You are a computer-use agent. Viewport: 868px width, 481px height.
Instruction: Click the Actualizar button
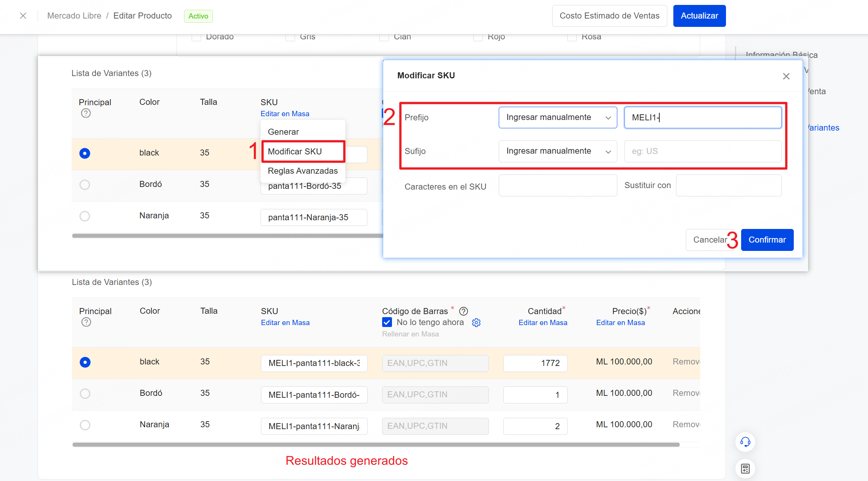click(699, 16)
